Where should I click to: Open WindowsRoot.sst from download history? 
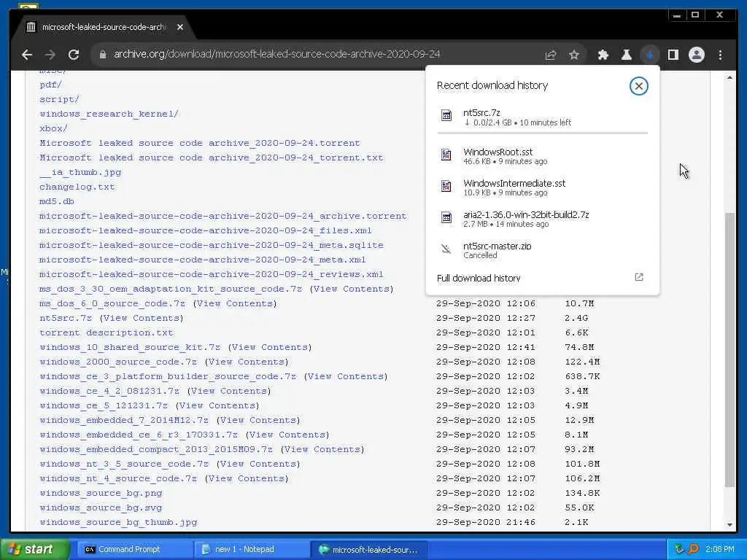[498, 152]
